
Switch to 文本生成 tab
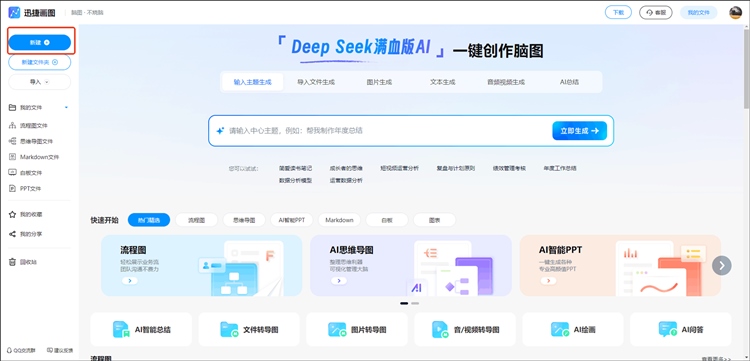[442, 82]
